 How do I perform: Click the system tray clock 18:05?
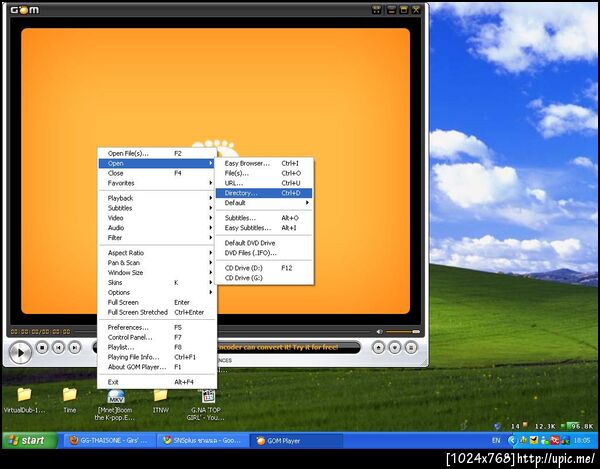(x=582, y=441)
